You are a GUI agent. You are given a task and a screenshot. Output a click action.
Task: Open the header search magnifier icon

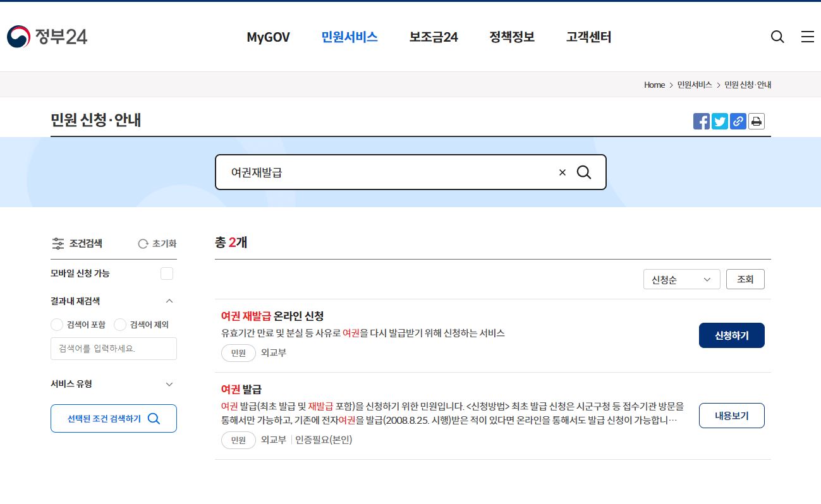(777, 37)
